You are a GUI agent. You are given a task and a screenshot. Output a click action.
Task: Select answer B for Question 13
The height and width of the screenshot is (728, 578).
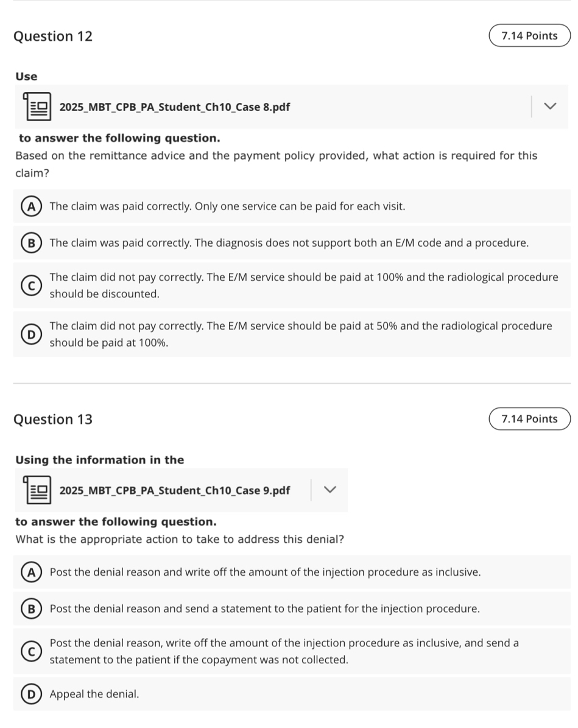31,608
